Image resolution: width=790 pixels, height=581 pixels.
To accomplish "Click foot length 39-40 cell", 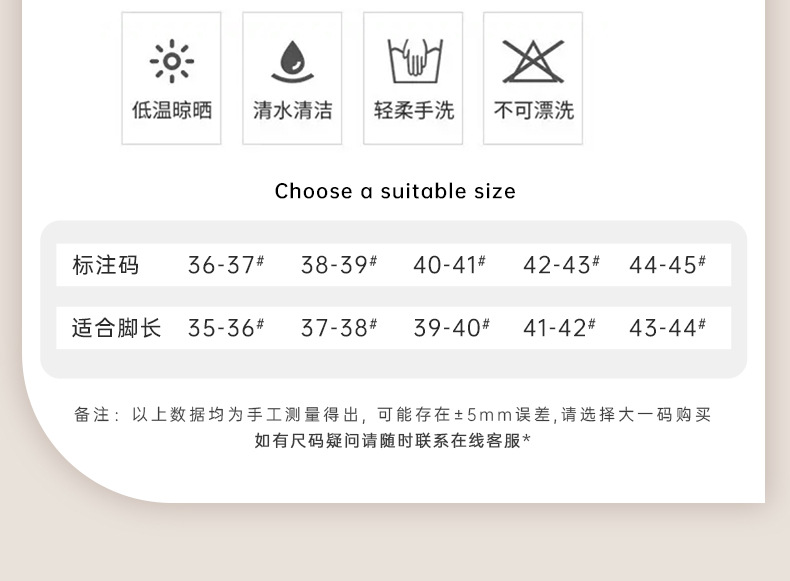I will 451,328.
